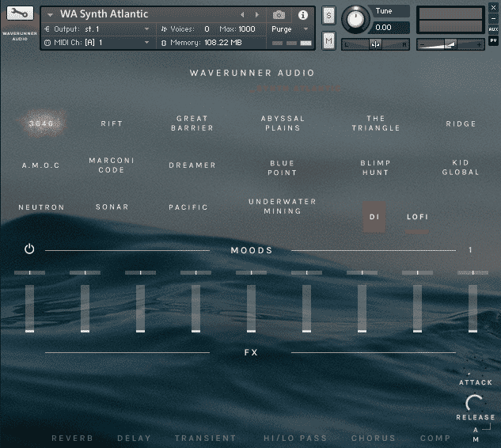Select the PACIFIC preset
This screenshot has width=501, height=448.
click(x=188, y=207)
